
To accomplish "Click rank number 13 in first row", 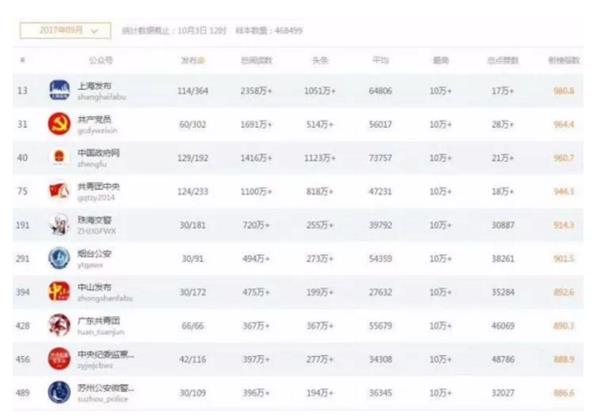I will pos(22,91).
